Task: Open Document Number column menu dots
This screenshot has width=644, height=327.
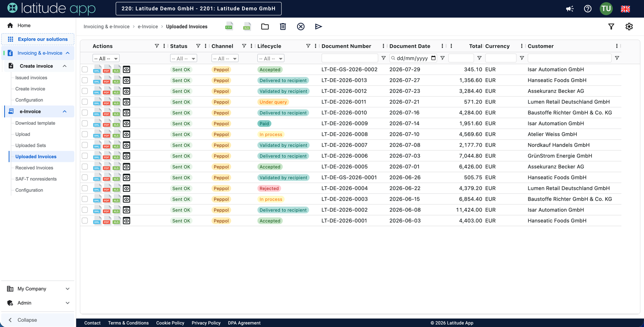Action: (x=383, y=46)
